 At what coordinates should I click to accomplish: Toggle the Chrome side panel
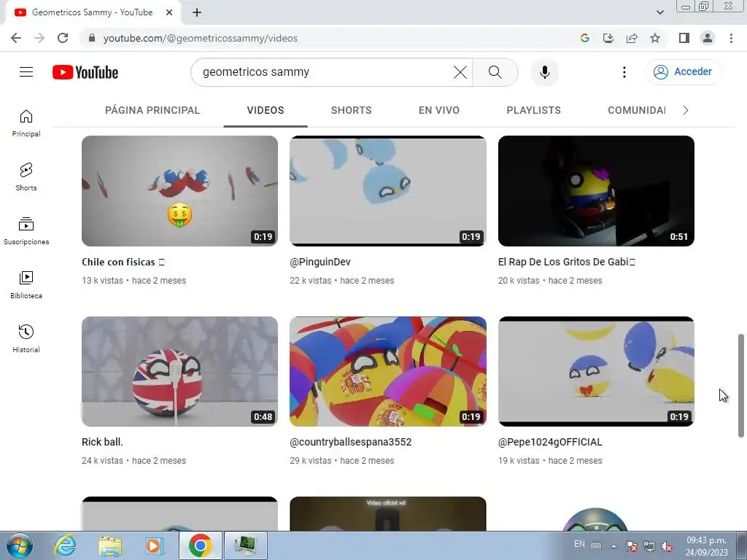tap(684, 38)
